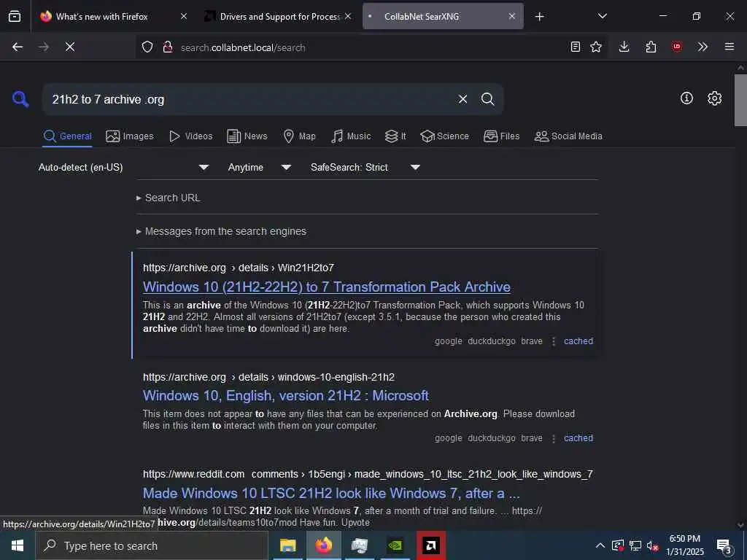Switch to the News category tab

pyautogui.click(x=247, y=136)
